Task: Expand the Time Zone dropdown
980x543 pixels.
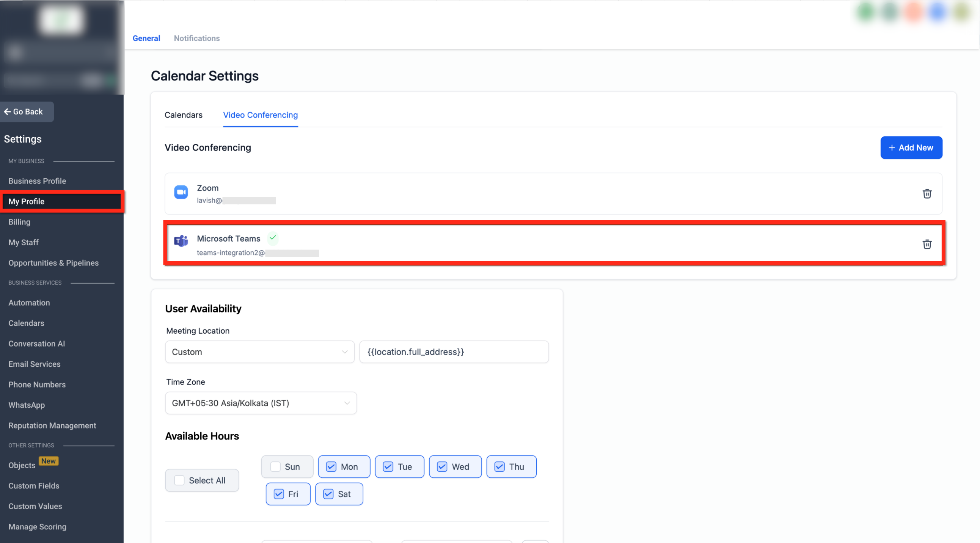Action: pos(261,403)
